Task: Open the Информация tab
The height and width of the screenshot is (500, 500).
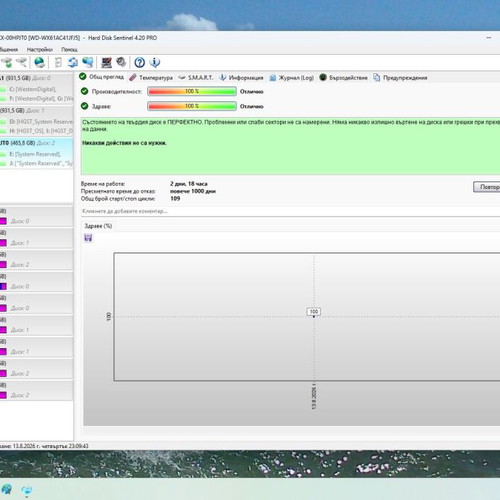Action: (x=241, y=78)
